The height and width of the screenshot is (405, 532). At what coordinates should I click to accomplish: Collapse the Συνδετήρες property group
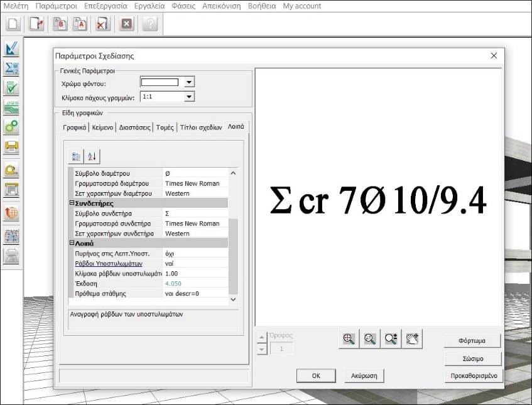72,203
